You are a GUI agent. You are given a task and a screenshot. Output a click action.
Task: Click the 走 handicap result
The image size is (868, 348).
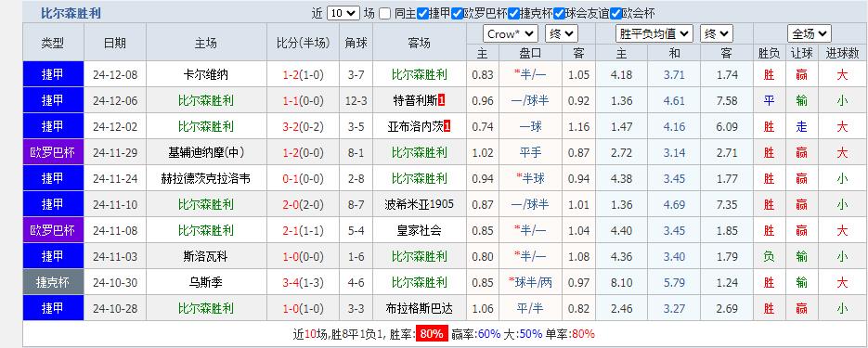point(801,127)
